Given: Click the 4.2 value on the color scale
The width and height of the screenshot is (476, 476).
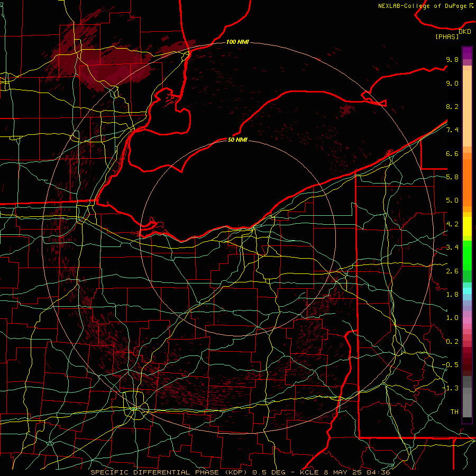Looking at the screenshot, I should [x=452, y=224].
